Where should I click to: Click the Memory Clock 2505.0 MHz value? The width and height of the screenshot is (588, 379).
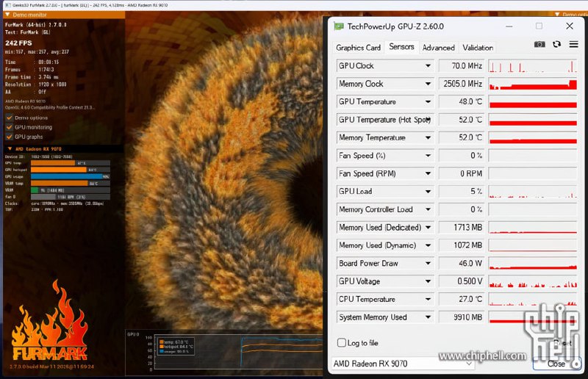[462, 84]
